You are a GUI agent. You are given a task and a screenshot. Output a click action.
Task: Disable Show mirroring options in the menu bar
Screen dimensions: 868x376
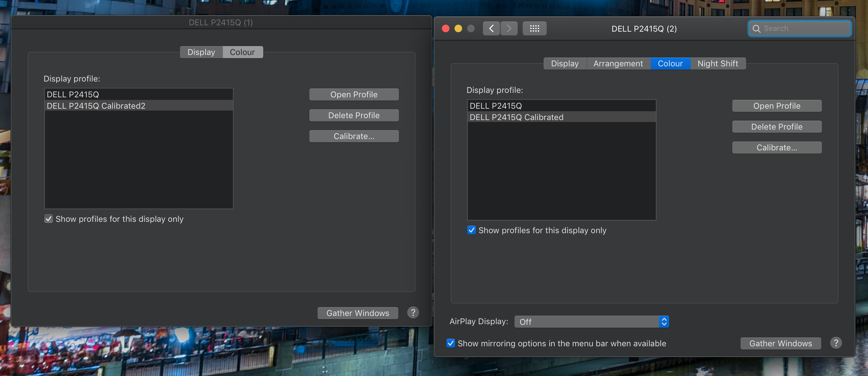pos(450,343)
